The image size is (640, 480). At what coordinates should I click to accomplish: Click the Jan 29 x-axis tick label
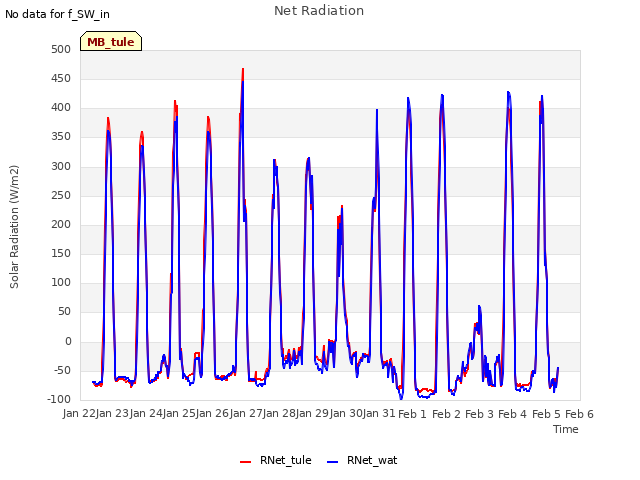(x=313, y=414)
